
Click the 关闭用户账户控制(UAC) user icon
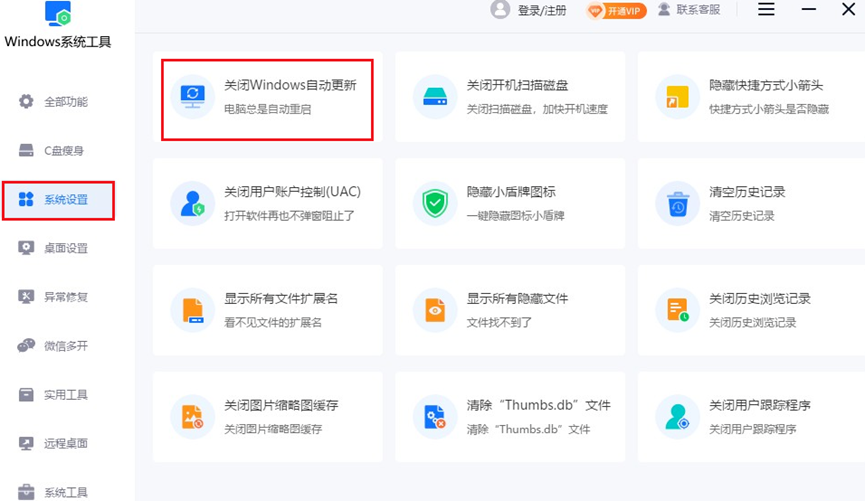(193, 203)
